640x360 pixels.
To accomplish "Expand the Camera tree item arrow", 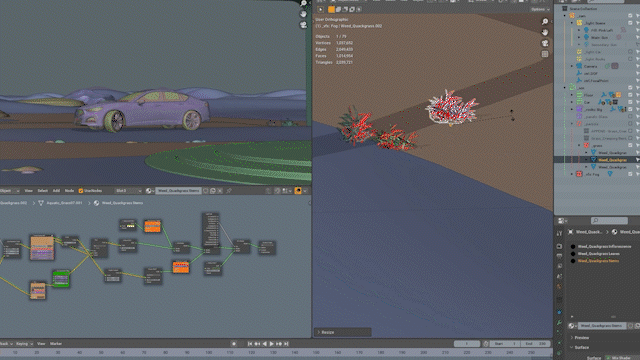I will click(x=572, y=66).
